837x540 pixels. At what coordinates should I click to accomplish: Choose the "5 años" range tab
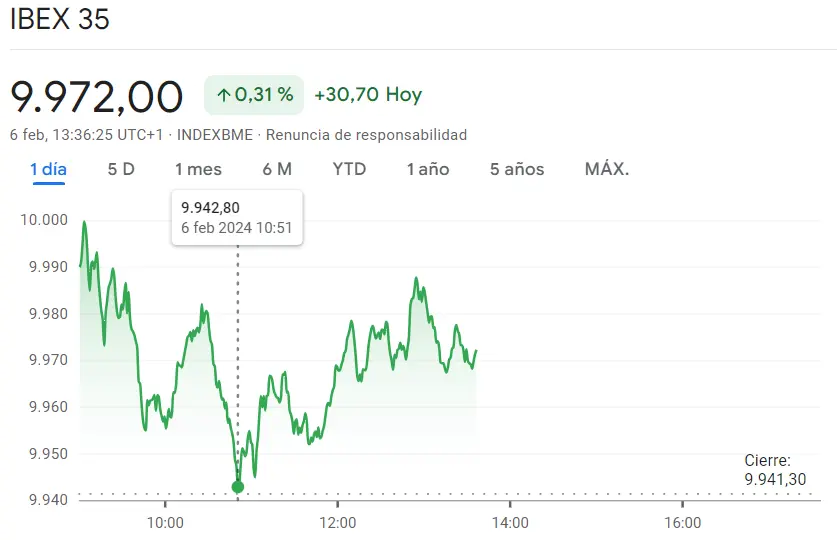(517, 169)
